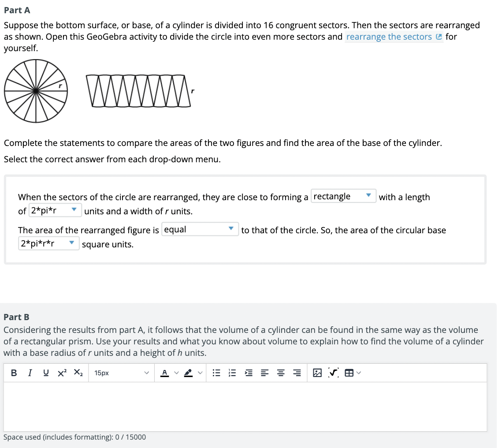The width and height of the screenshot is (498, 448).
Task: Insert a bulleted list
Action: click(216, 373)
